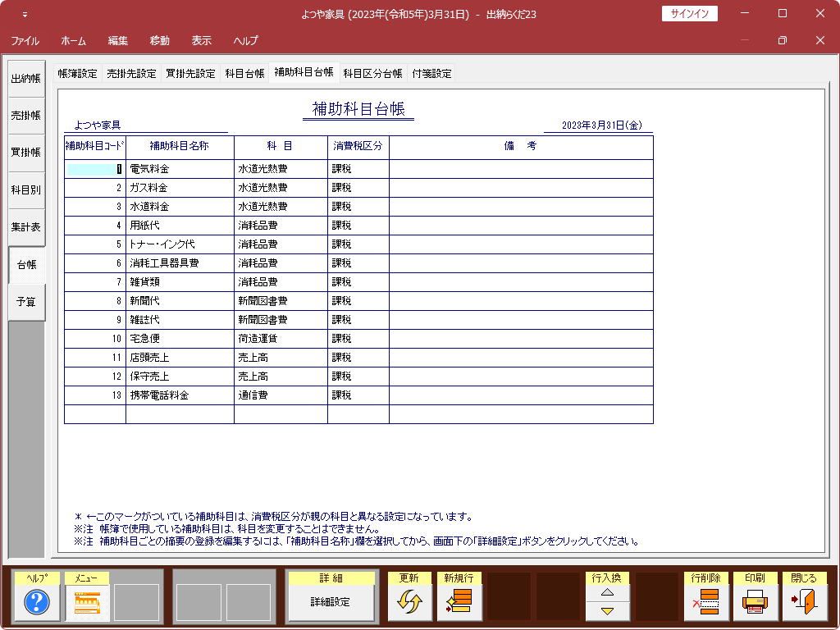Move row down with 行入換 arrow
The width and height of the screenshot is (840, 630).
click(x=607, y=610)
